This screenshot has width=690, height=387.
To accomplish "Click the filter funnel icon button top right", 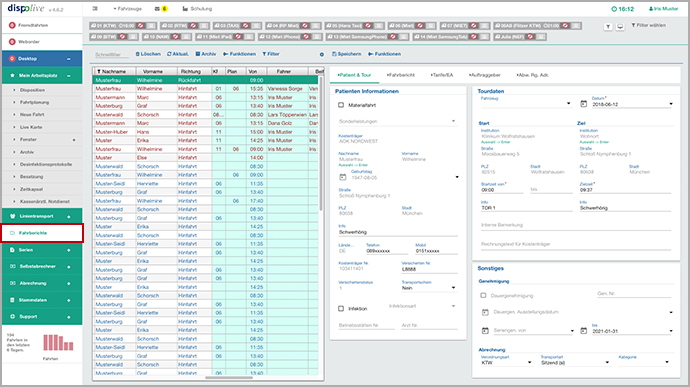I will point(608,27).
